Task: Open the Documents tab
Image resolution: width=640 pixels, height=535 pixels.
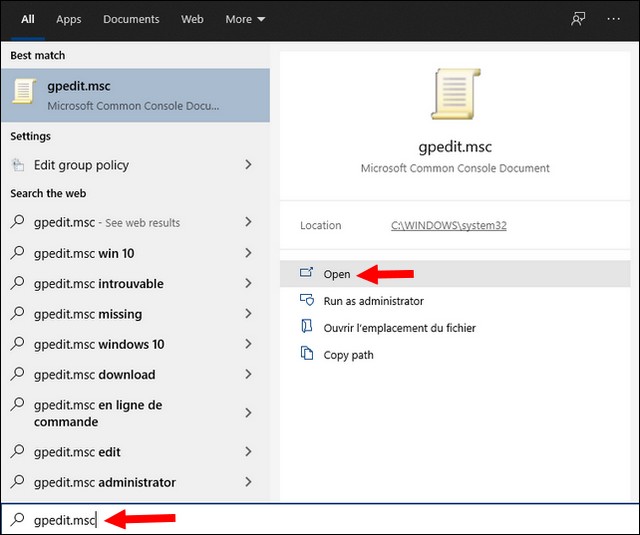Action: pos(131,19)
